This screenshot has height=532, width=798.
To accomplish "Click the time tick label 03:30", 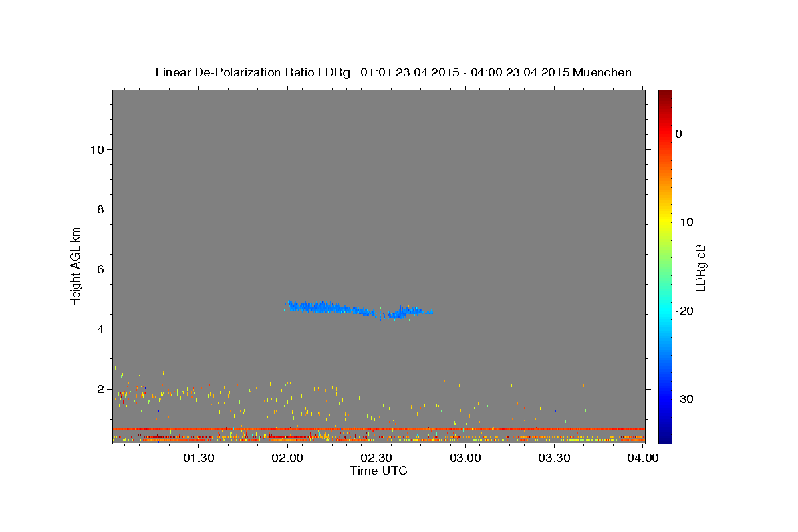I will tap(554, 458).
